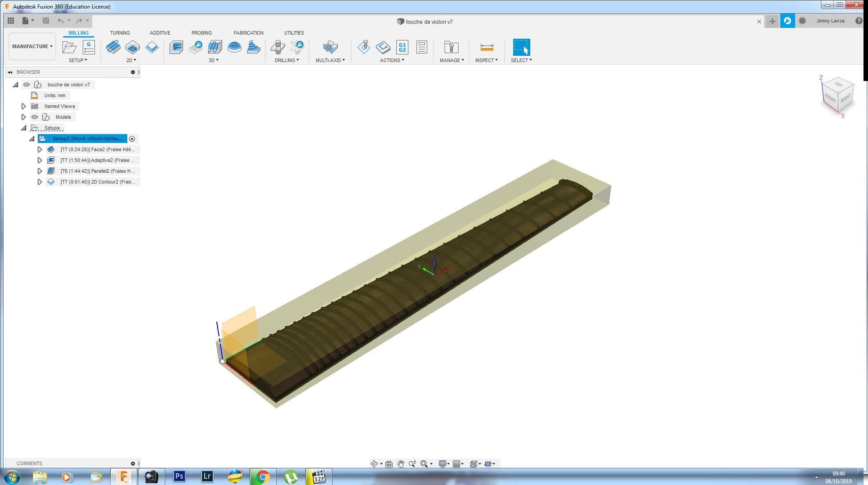Image resolution: width=868 pixels, height=485 pixels.
Task: Switch to the FABRICATION tab
Action: click(248, 33)
